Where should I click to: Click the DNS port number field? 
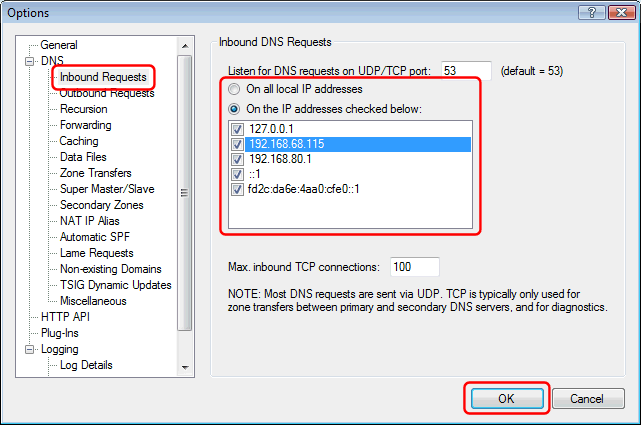coord(466,71)
